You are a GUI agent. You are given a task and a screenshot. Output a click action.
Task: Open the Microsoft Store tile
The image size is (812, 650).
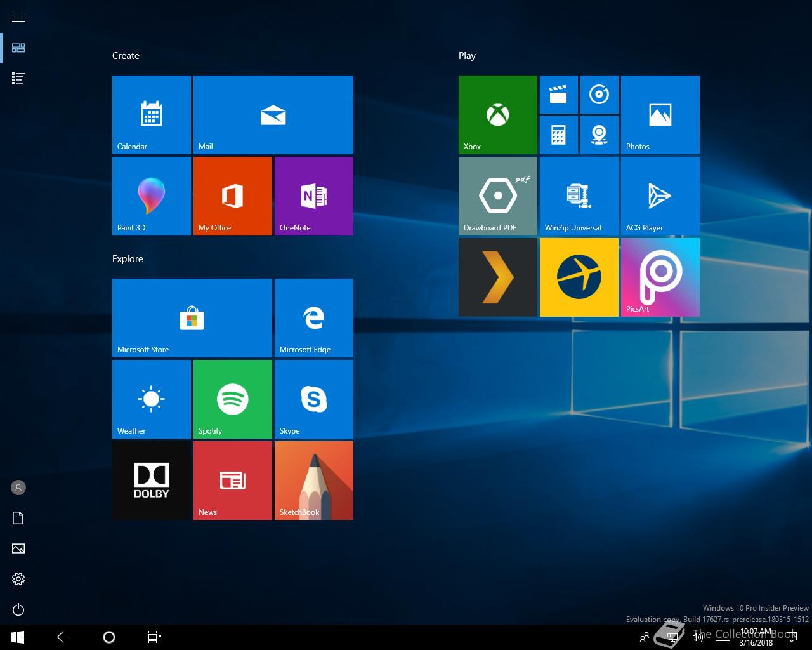[x=192, y=318]
